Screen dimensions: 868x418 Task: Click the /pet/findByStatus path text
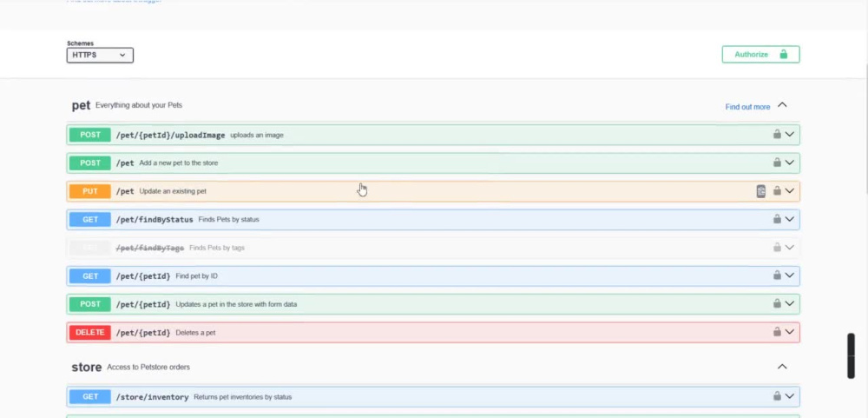click(155, 220)
